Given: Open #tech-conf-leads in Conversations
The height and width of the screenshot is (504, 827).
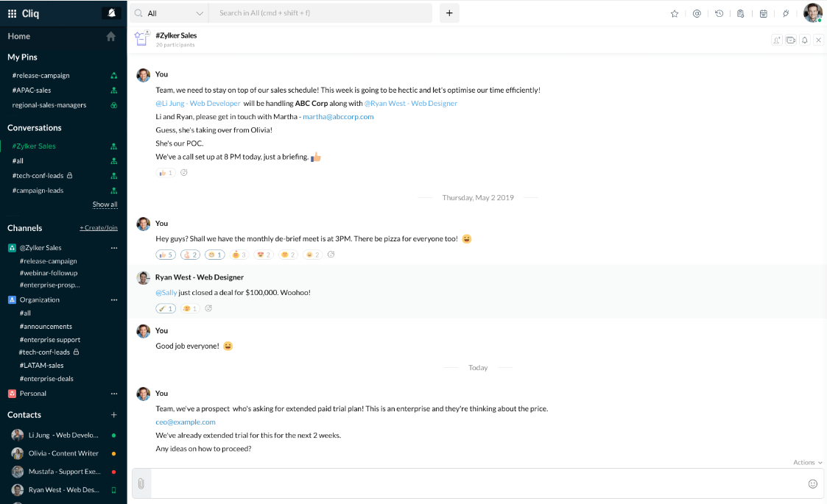Looking at the screenshot, I should click(x=38, y=176).
